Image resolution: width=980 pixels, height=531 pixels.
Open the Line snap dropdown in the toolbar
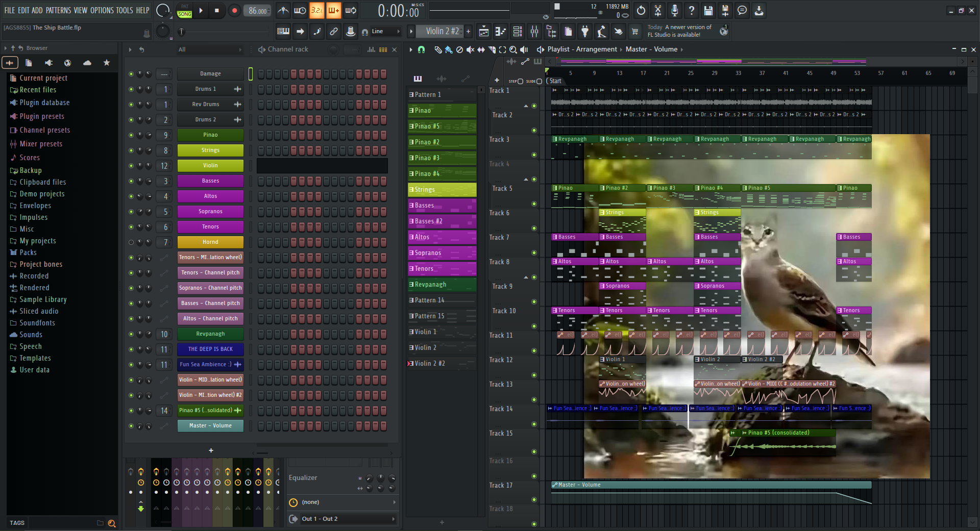pyautogui.click(x=387, y=32)
